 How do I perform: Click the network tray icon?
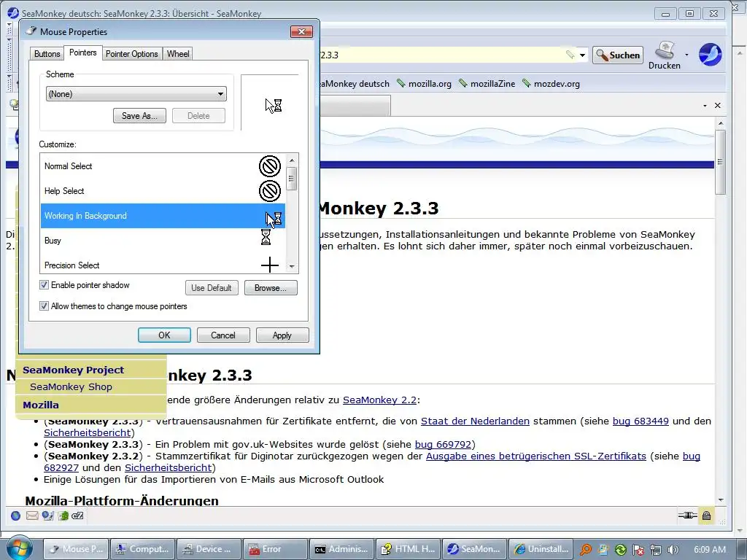tap(656, 550)
